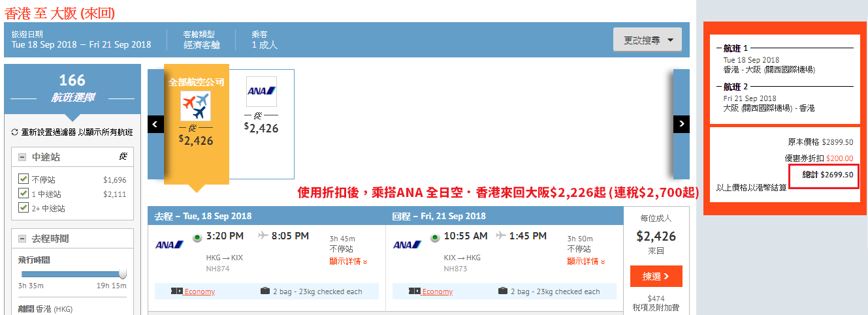Click the Economy link under return flight

(x=438, y=292)
